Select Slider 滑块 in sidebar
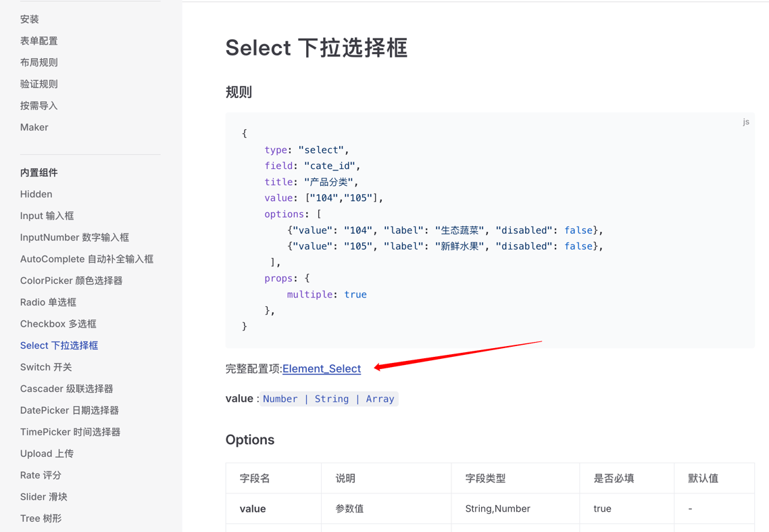Viewport: 769px width, 532px height. 44,497
